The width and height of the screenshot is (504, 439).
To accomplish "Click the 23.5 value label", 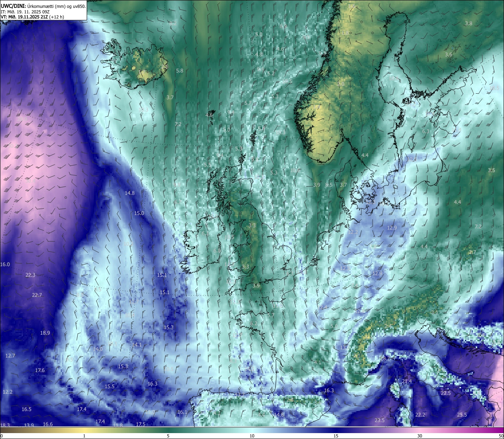I will 380,420.
